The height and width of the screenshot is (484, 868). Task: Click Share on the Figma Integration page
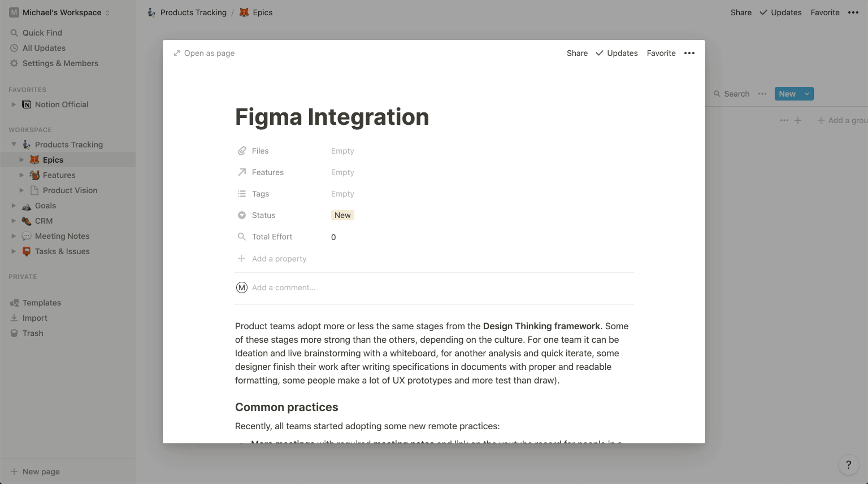click(576, 53)
